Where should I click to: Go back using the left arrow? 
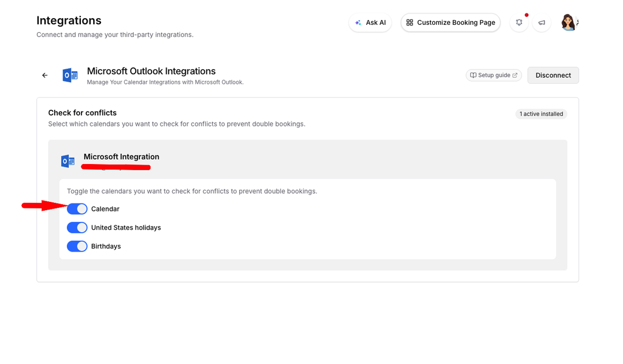pyautogui.click(x=45, y=75)
